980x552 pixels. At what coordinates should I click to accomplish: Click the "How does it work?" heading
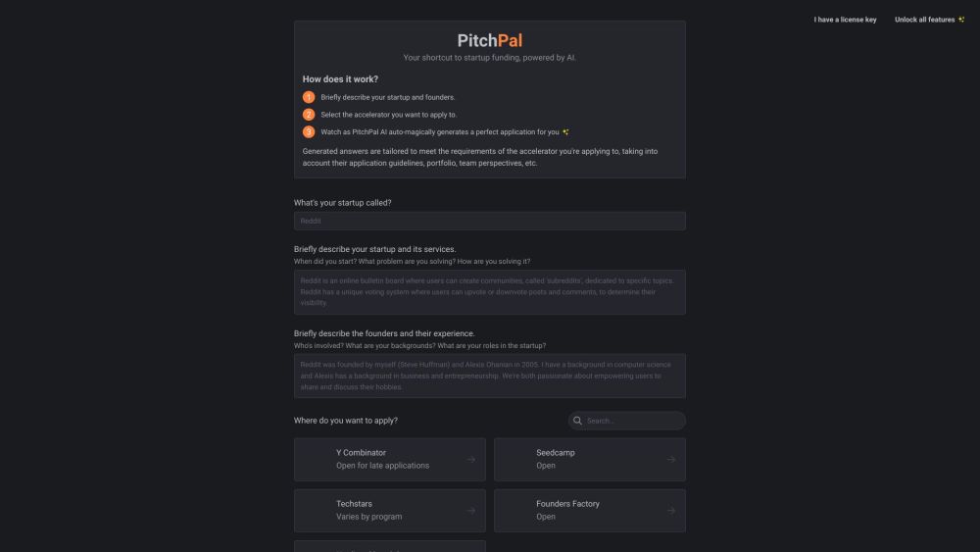pyautogui.click(x=340, y=79)
